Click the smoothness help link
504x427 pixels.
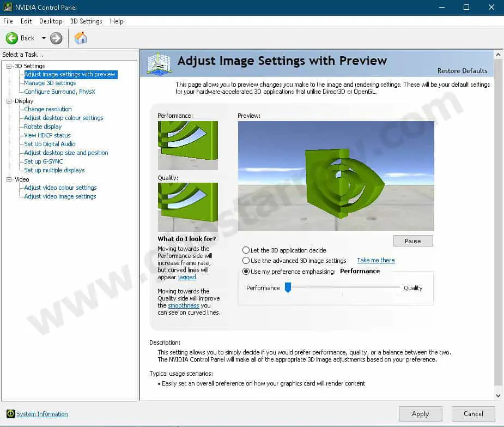pyautogui.click(x=184, y=305)
